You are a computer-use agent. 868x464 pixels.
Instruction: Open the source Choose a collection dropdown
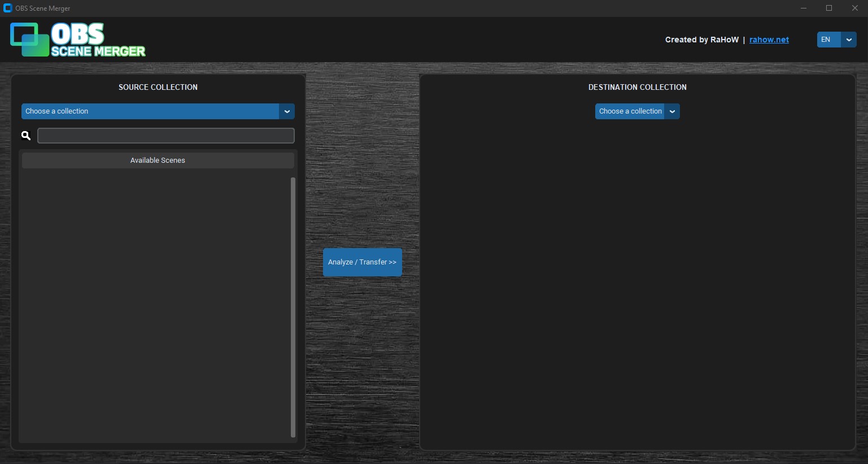tap(150, 111)
